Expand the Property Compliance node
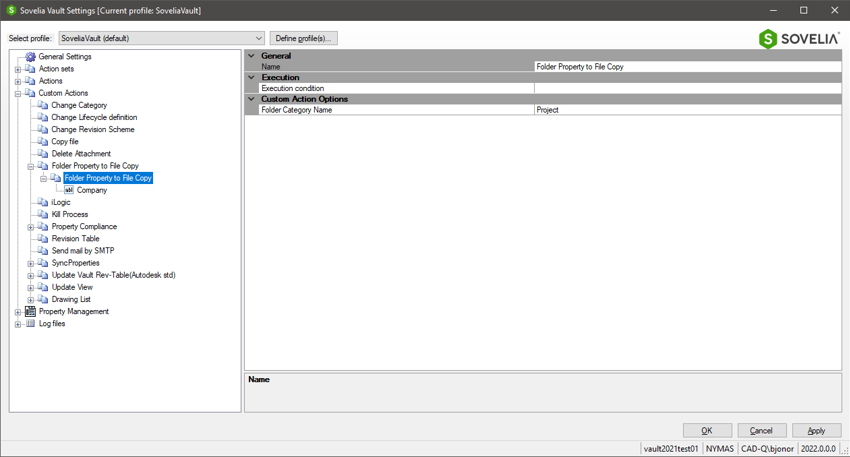 pyautogui.click(x=31, y=227)
